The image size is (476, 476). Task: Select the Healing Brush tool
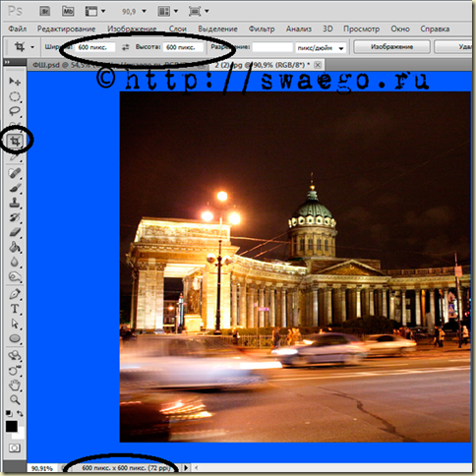click(x=15, y=173)
